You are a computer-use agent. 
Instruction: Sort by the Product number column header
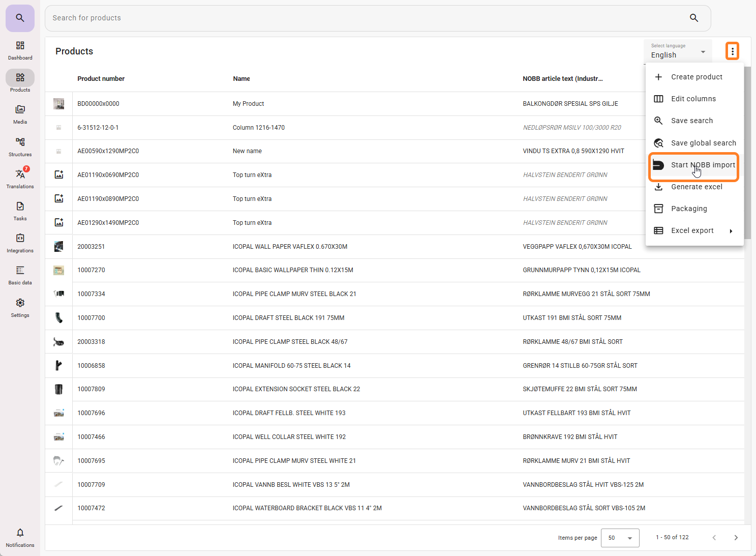click(x=101, y=79)
